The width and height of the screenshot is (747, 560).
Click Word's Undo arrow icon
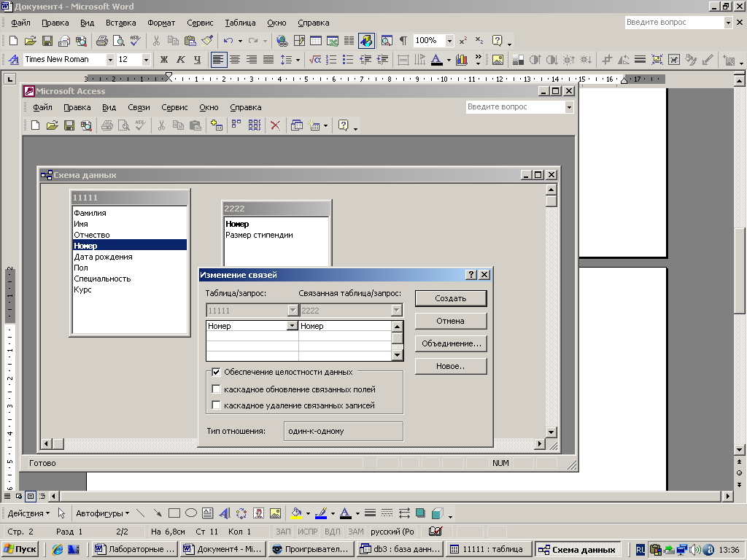[x=228, y=41]
